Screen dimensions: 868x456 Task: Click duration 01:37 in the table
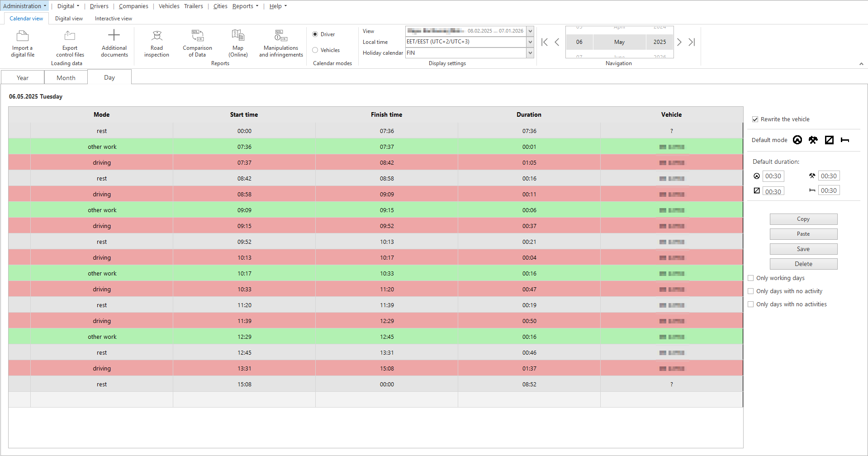point(529,369)
